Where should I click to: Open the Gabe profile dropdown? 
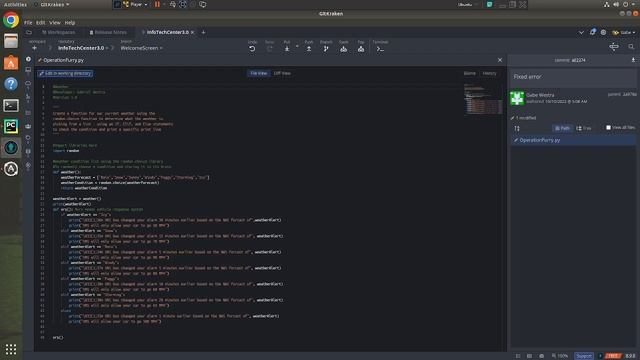624,32
